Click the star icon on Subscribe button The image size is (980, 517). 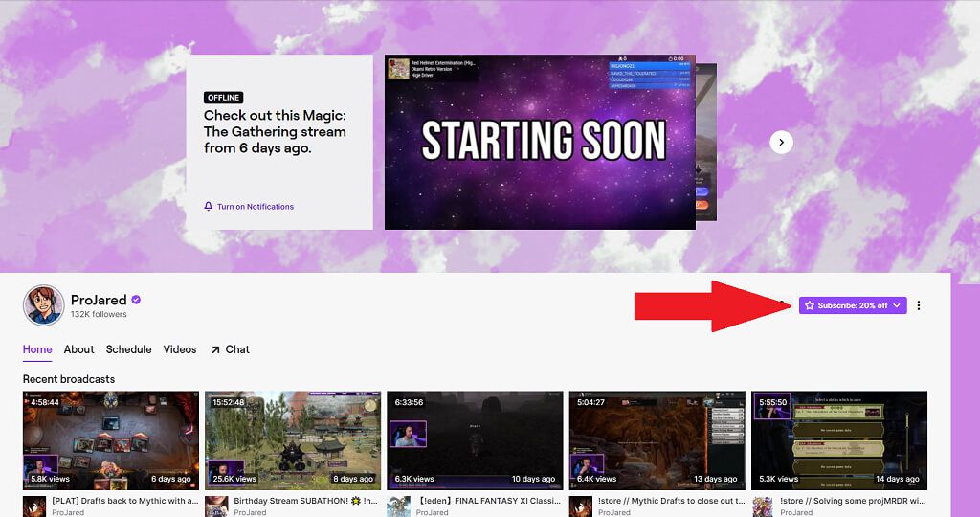pos(810,305)
